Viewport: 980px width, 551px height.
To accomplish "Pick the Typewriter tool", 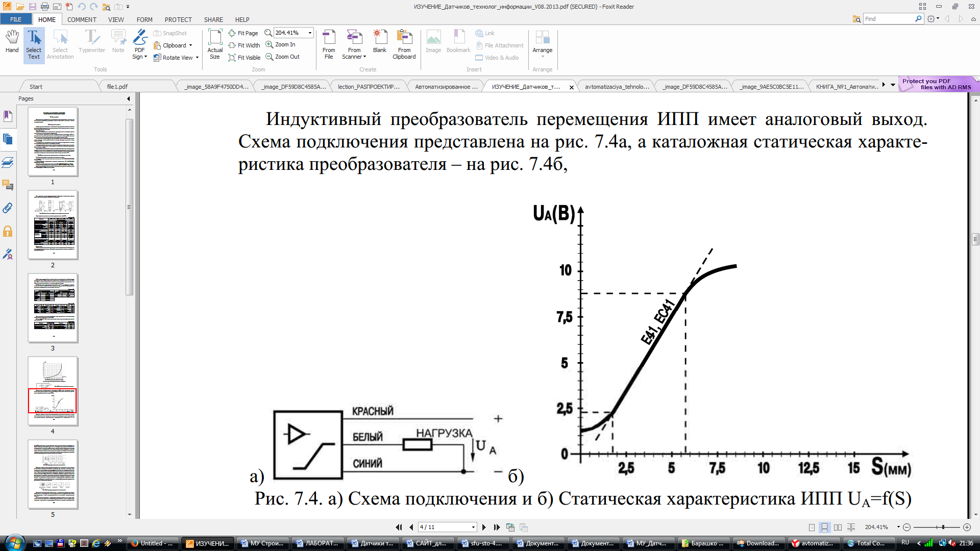I will (x=92, y=42).
